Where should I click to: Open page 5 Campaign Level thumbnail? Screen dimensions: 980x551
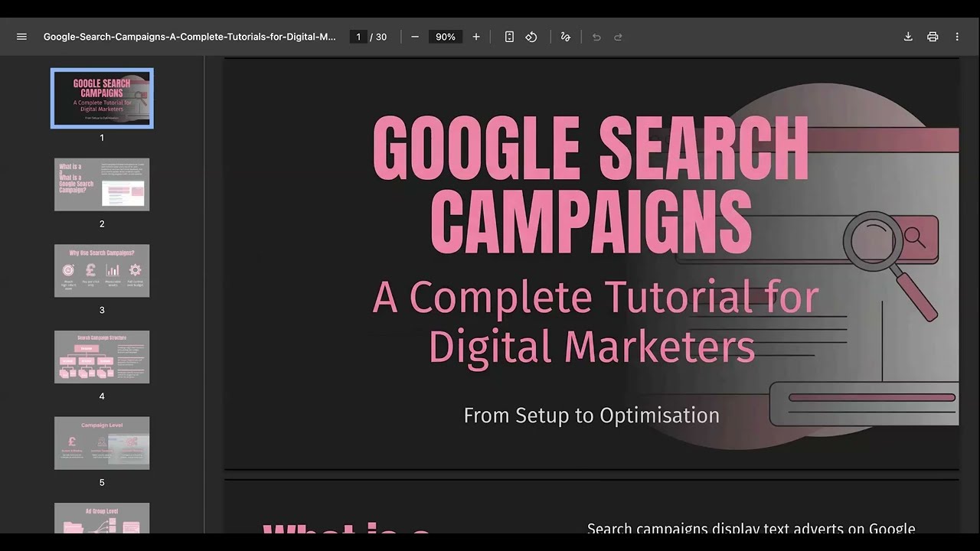102,443
